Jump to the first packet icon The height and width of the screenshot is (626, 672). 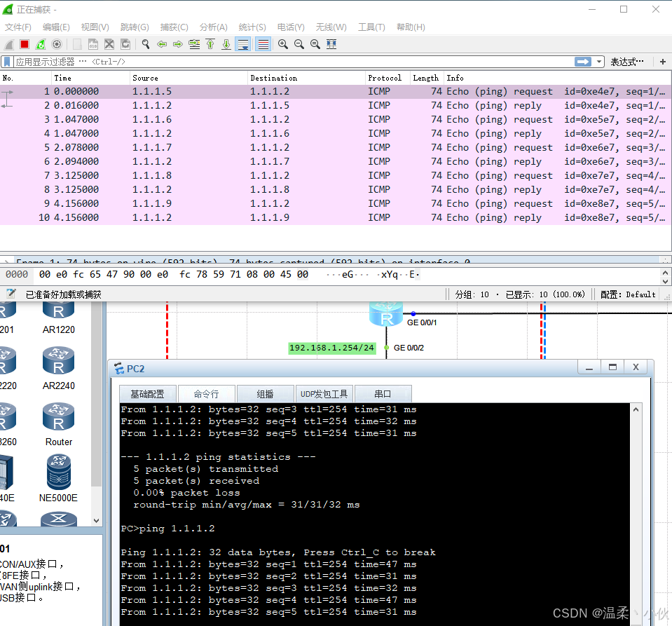point(210,44)
